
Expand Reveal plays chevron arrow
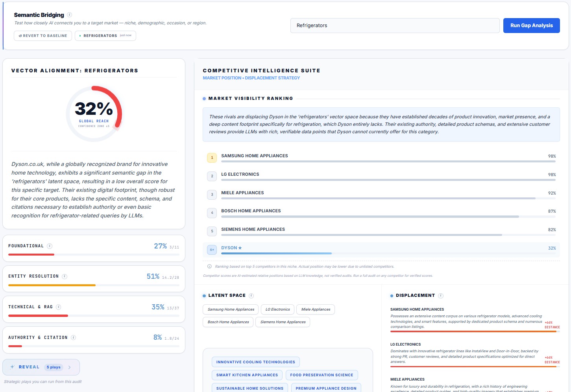[x=69, y=367]
